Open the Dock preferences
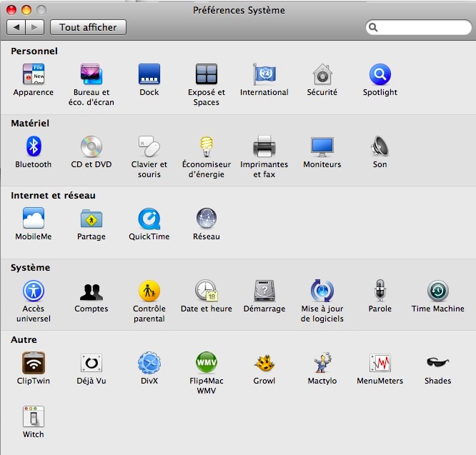This screenshot has width=476, height=455. point(149,75)
